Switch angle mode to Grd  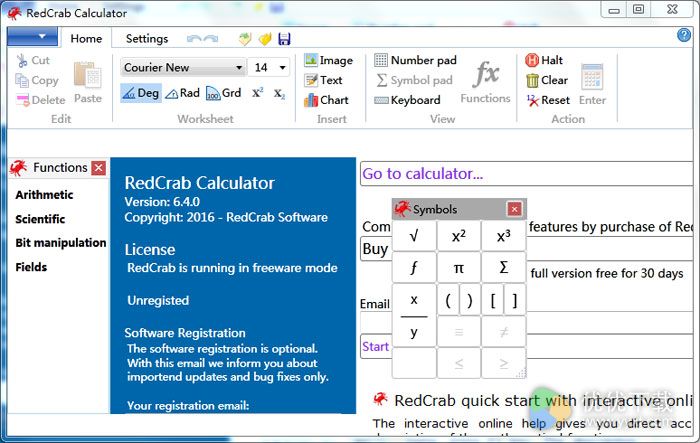(x=224, y=93)
